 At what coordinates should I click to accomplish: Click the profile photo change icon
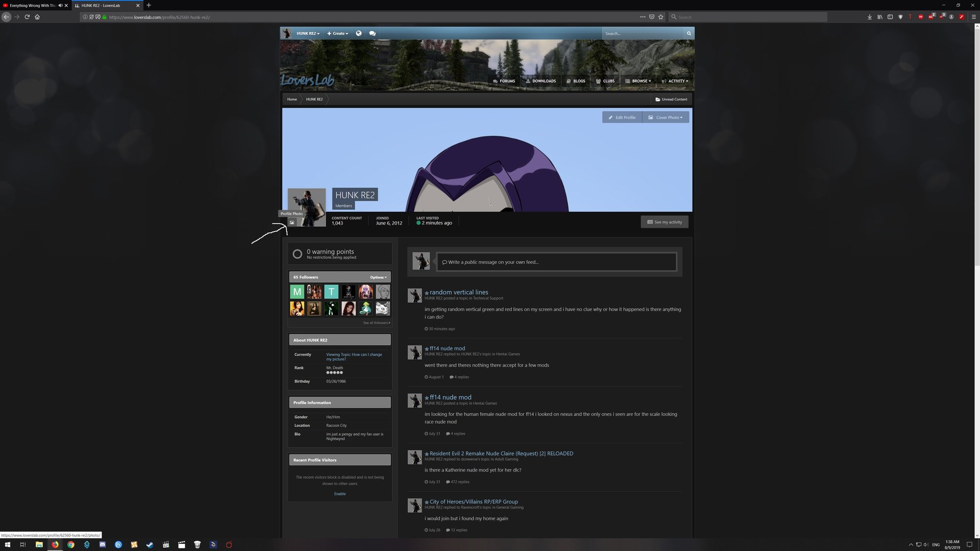tap(292, 222)
